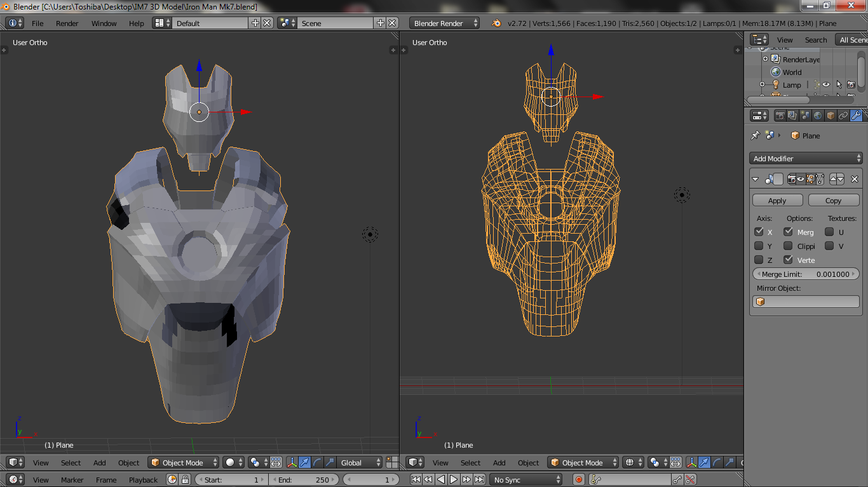Open the No Sync playback dropdown

coord(526,480)
